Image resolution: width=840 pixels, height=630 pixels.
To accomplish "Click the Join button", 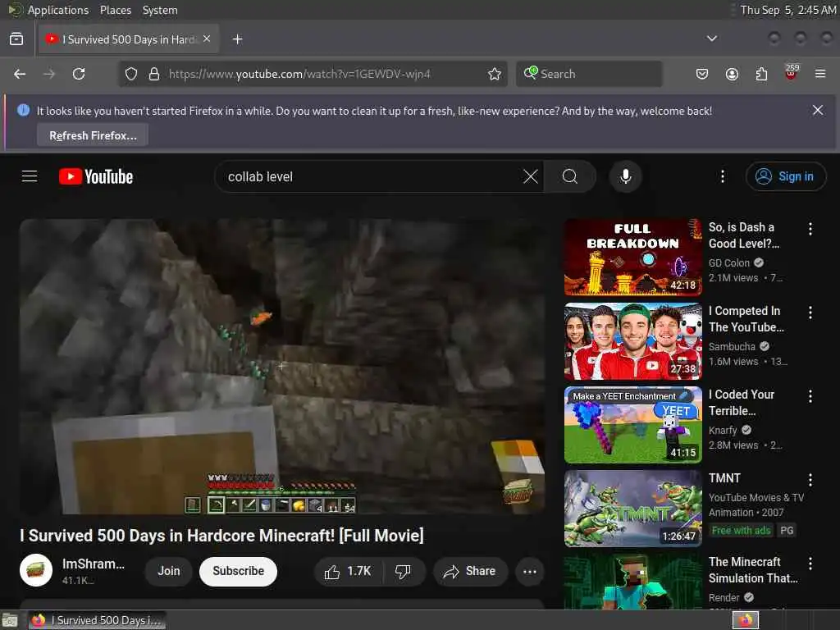I will 169,572.
